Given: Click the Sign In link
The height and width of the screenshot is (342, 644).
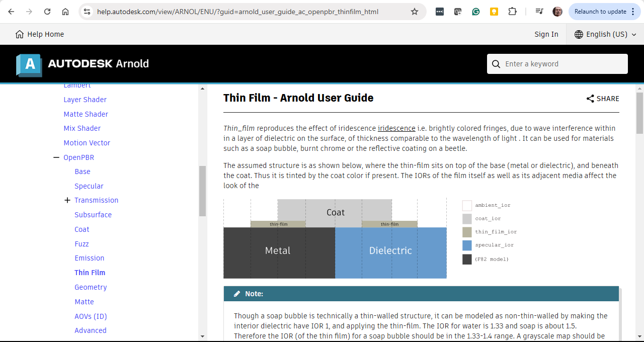Looking at the screenshot, I should coord(546,34).
